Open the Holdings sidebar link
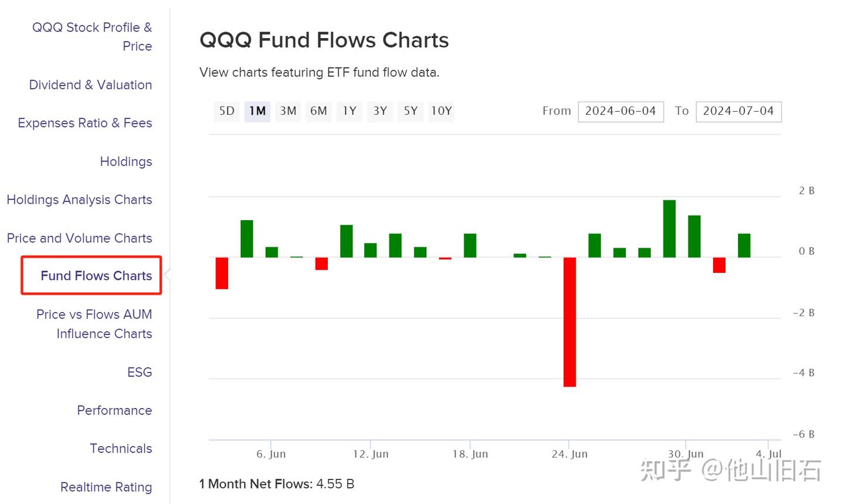The height and width of the screenshot is (504, 843). [x=126, y=162]
